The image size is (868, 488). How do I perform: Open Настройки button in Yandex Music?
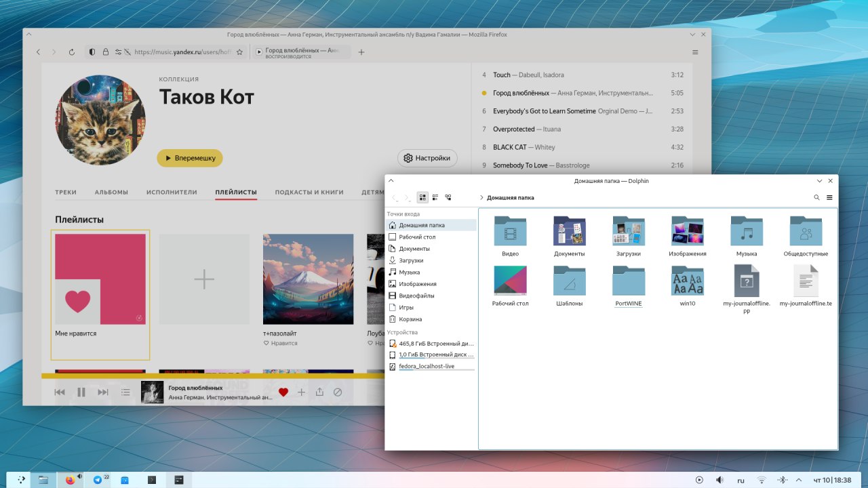(x=427, y=158)
